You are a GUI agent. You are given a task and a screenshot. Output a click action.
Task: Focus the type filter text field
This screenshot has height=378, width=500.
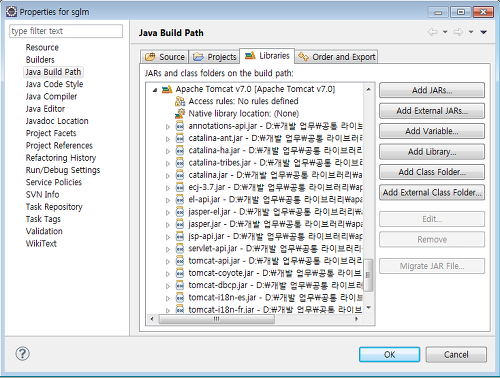pyautogui.click(x=66, y=31)
